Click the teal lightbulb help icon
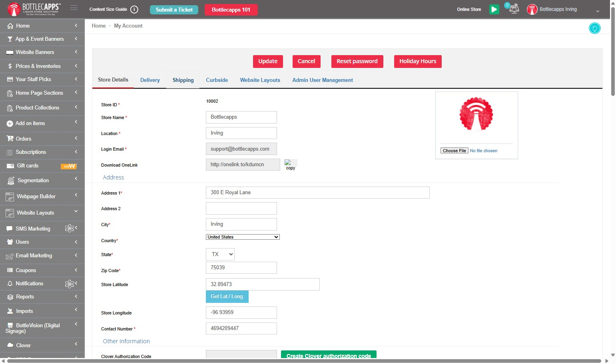Screen dimensions: 616x364 tap(594, 28)
